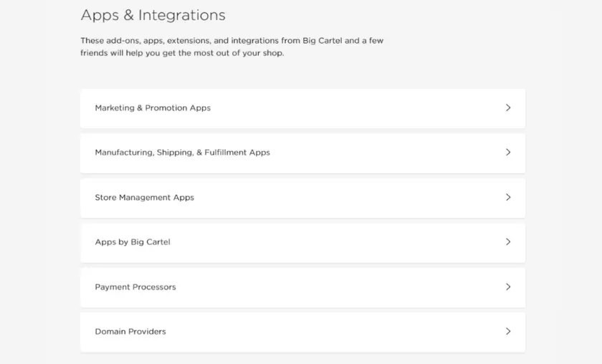The width and height of the screenshot is (602, 364).
Task: Click the Apps by Big Cartel label
Action: point(133,242)
